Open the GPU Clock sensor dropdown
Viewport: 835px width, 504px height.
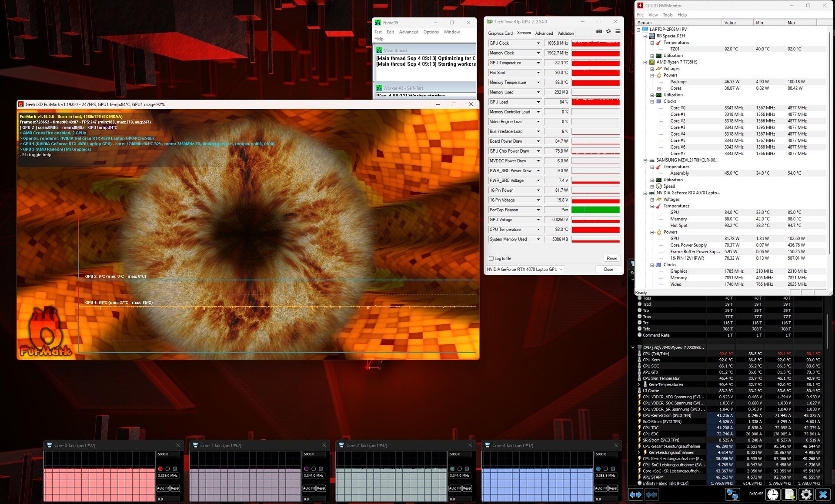(538, 43)
